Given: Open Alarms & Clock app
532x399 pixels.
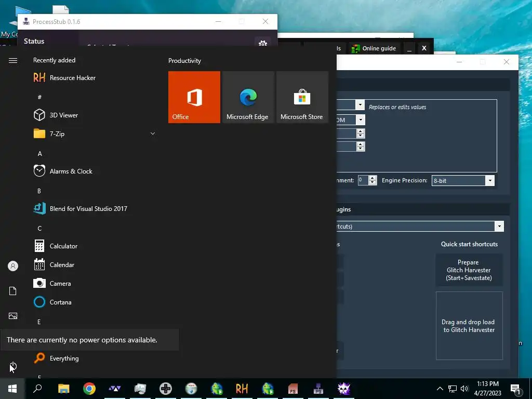Looking at the screenshot, I should (x=95, y=171).
